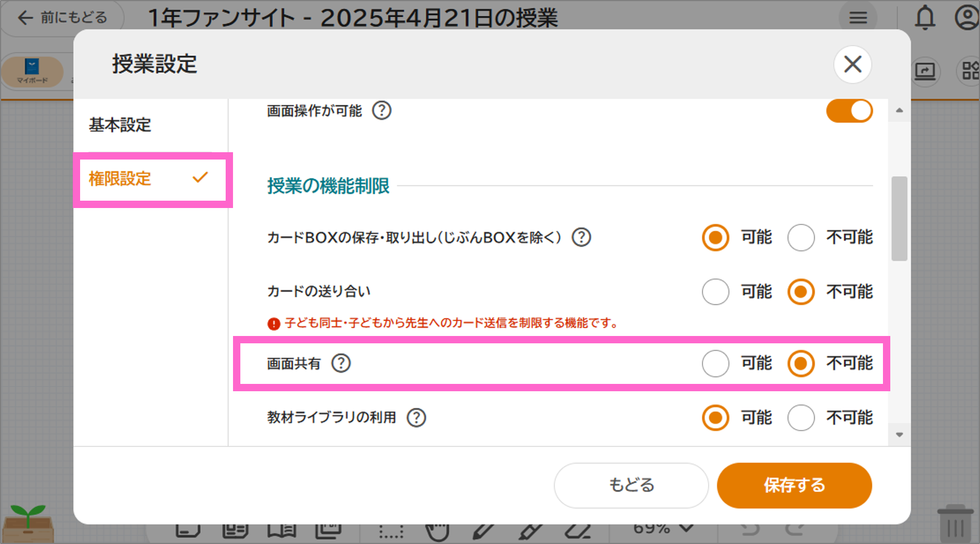The height and width of the screenshot is (544, 980).
Task: Open the user account icon
Action: 966,17
